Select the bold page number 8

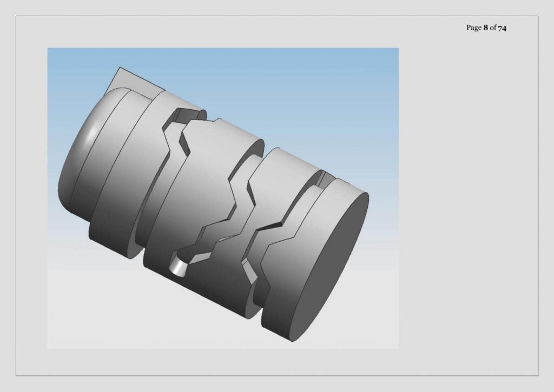click(486, 28)
